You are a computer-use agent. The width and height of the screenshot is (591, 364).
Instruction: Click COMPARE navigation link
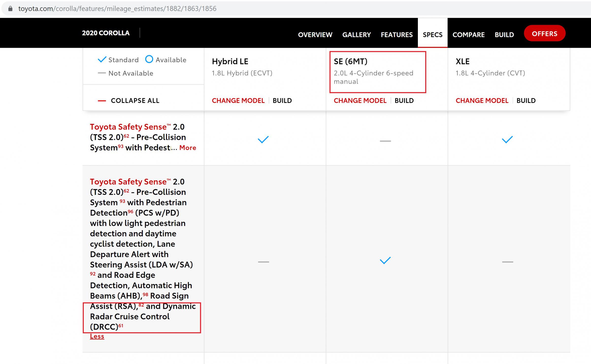(x=469, y=34)
